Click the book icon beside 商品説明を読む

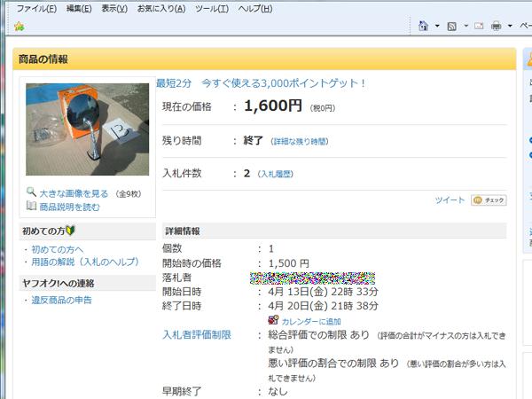coord(31,207)
